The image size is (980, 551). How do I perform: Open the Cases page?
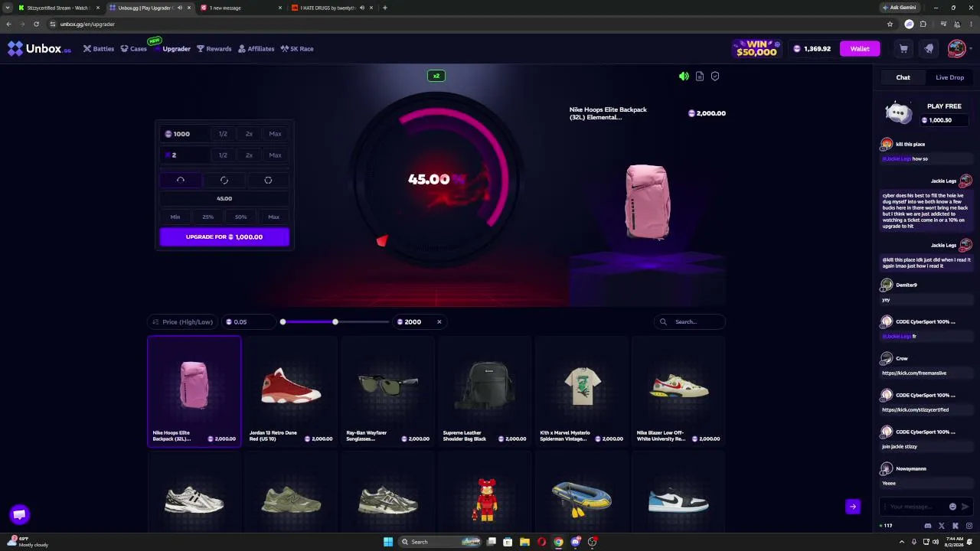pos(133,49)
